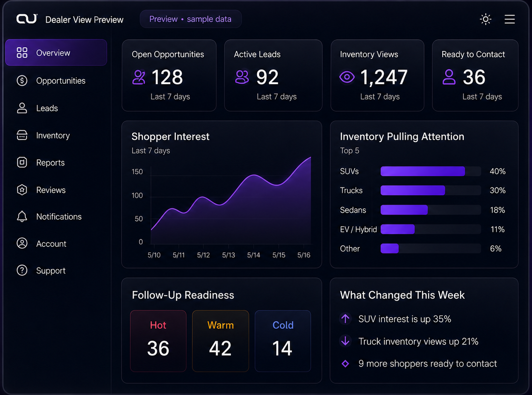Click '9 more shoppers ready to contact'

pos(427,364)
